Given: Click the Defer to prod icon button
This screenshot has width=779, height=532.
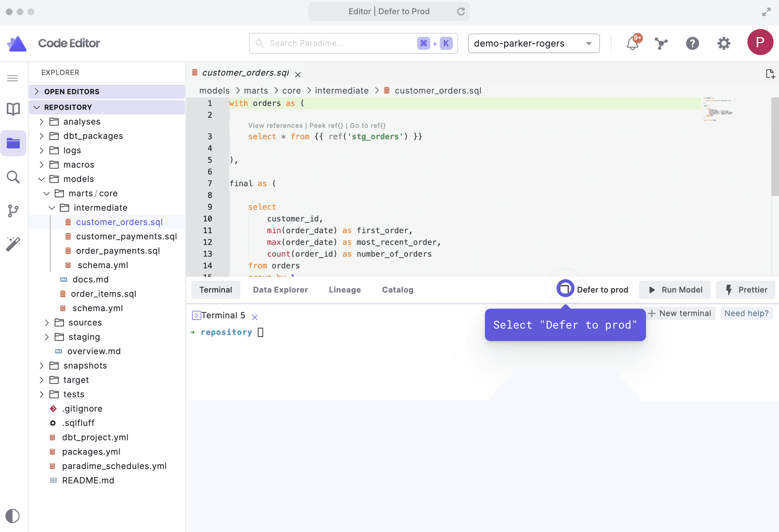Looking at the screenshot, I should tap(565, 289).
